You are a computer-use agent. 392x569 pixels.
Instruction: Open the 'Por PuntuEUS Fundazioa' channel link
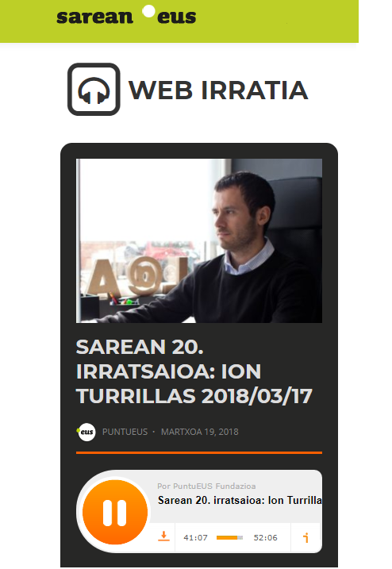(x=206, y=486)
